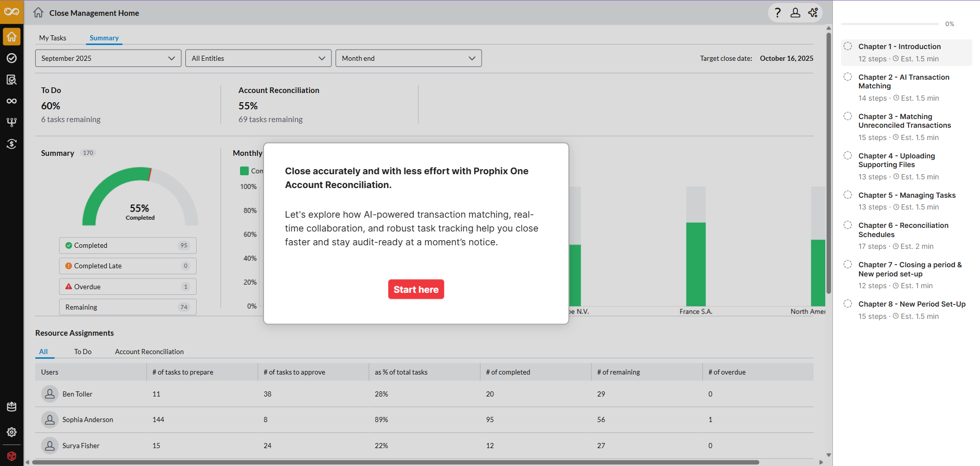Click the checkmark tasks icon in sidebar
Image resolution: width=980 pixels, height=466 pixels.
pyautogui.click(x=12, y=58)
